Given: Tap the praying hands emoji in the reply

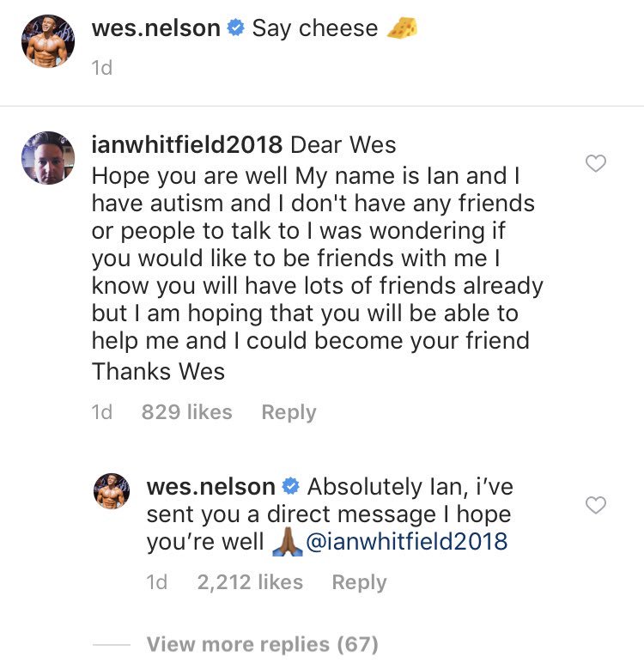Looking at the screenshot, I should click(288, 541).
